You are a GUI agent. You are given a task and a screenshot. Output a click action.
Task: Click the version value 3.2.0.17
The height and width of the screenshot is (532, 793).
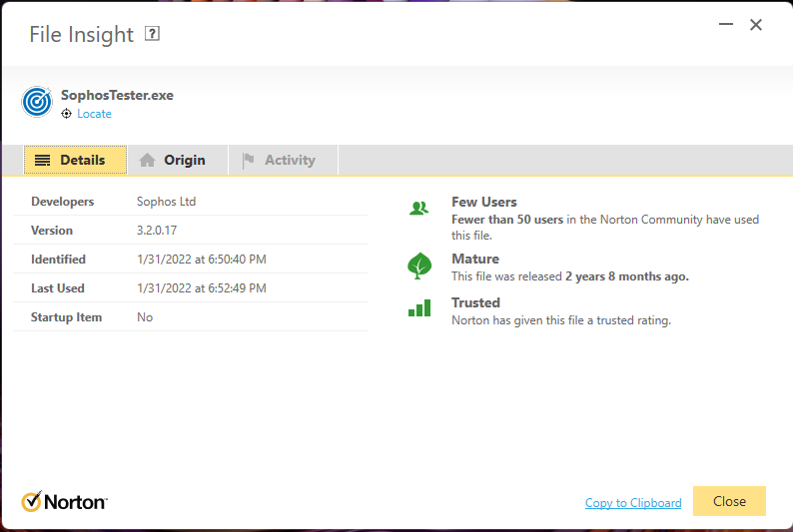[x=157, y=231]
